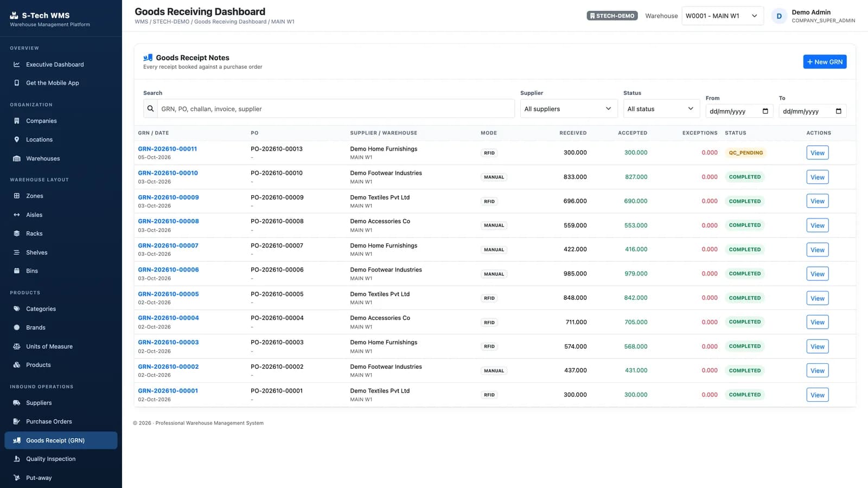The height and width of the screenshot is (488, 868).
Task: Click the Suppliers truck icon
Action: (17, 403)
